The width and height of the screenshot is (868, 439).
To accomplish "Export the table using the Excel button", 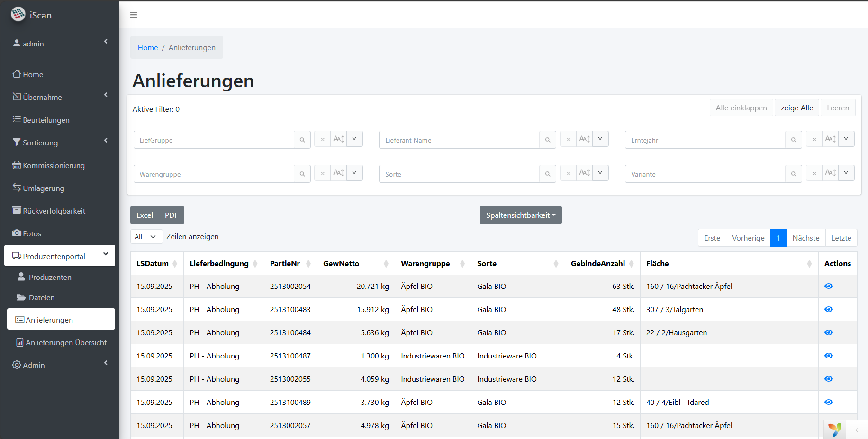I will (145, 215).
